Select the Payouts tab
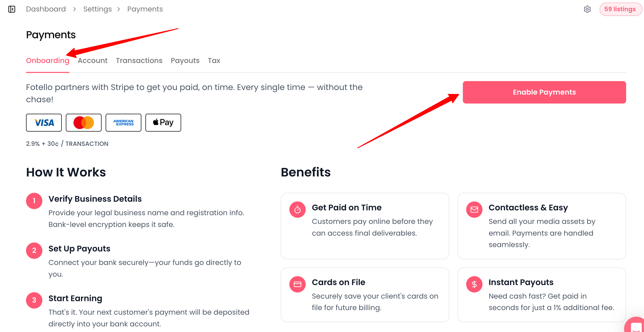The width and height of the screenshot is (644, 332). (185, 60)
